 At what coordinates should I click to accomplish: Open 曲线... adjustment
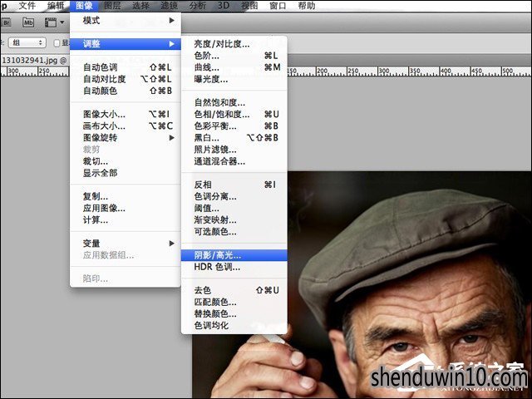[x=234, y=67]
